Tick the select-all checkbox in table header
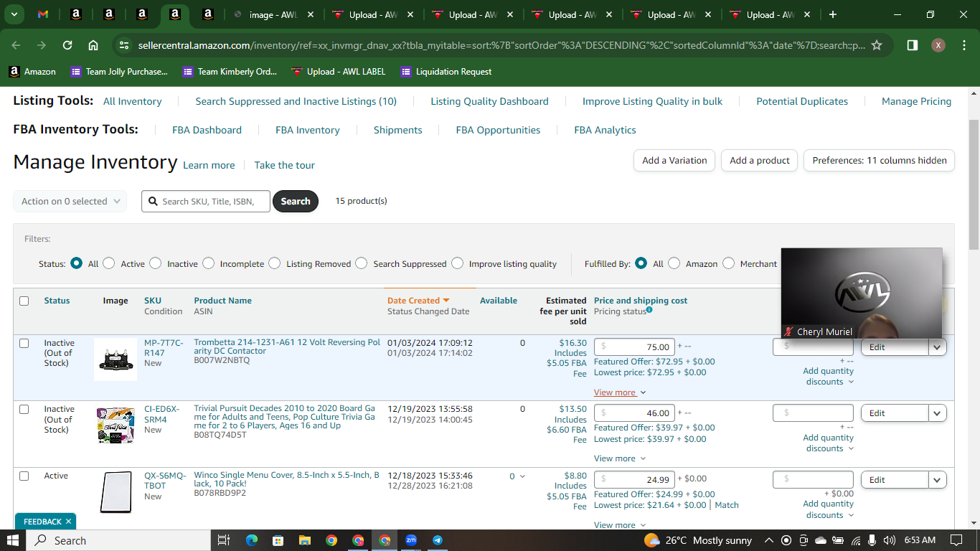980x551 pixels. [x=24, y=301]
